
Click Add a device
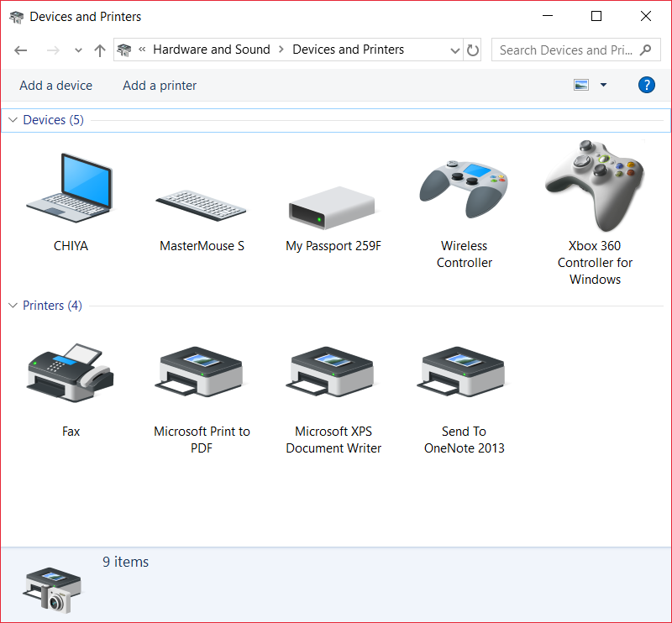(55, 86)
